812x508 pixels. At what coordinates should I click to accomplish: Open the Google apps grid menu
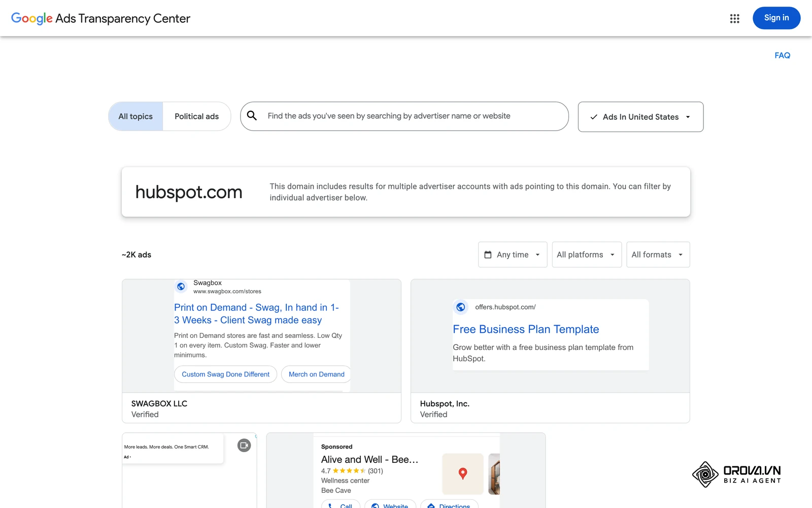tap(734, 19)
